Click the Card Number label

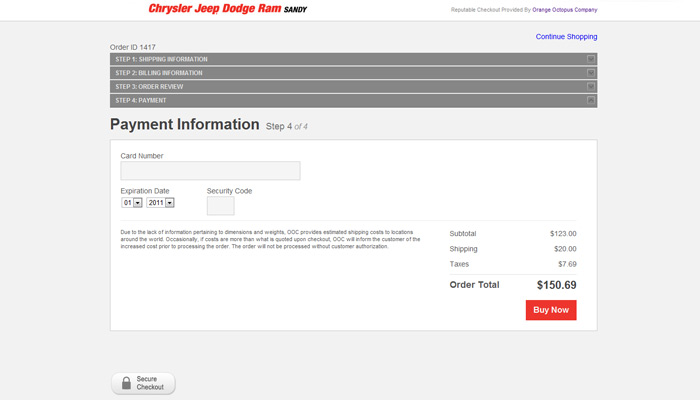pyautogui.click(x=142, y=156)
